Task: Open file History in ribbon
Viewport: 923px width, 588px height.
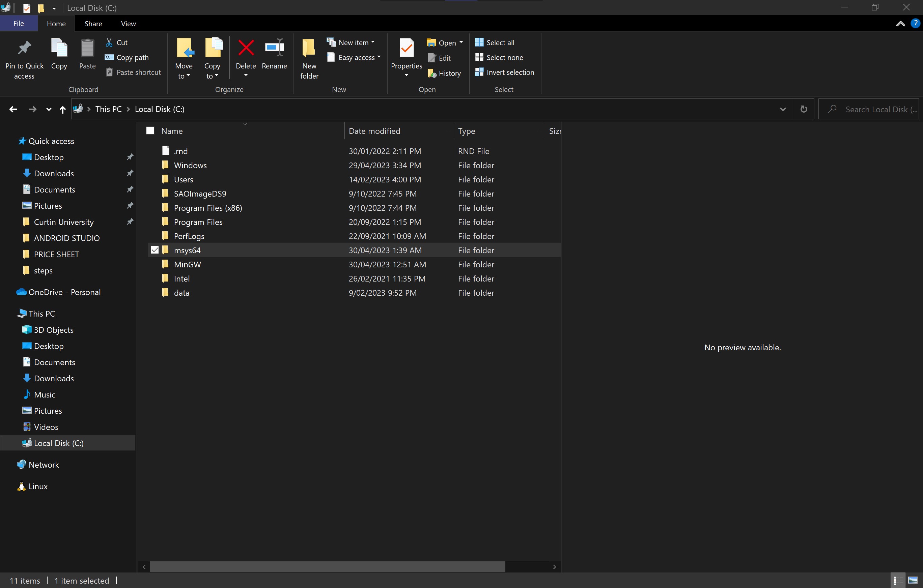Action: (x=444, y=73)
